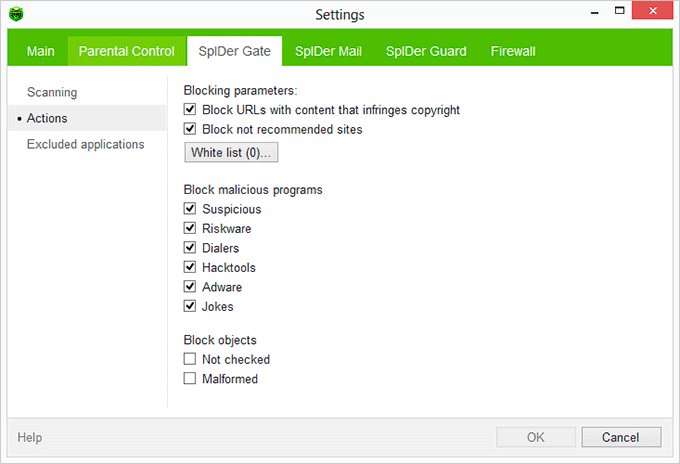Enable blocking Not checked objects
680x464 pixels.
(x=190, y=359)
